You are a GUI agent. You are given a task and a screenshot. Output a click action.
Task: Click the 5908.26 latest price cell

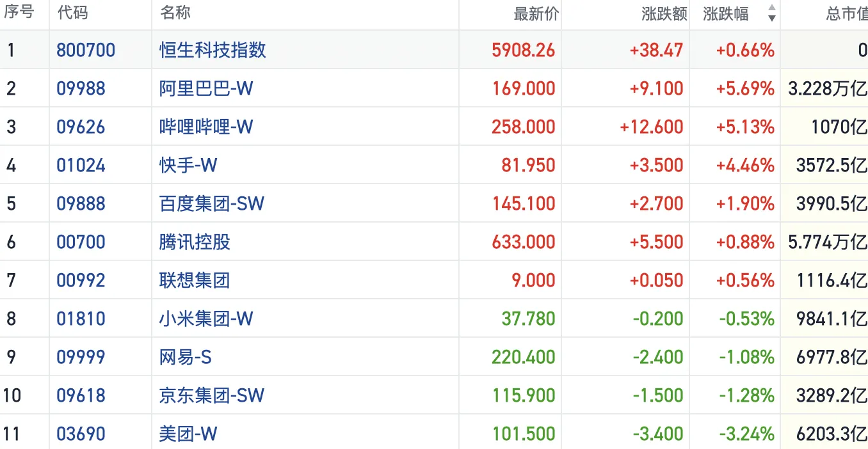point(523,50)
